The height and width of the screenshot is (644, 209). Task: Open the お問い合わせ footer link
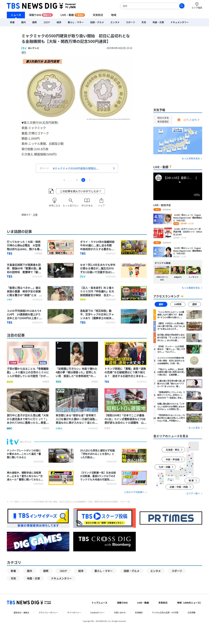coord(120,613)
